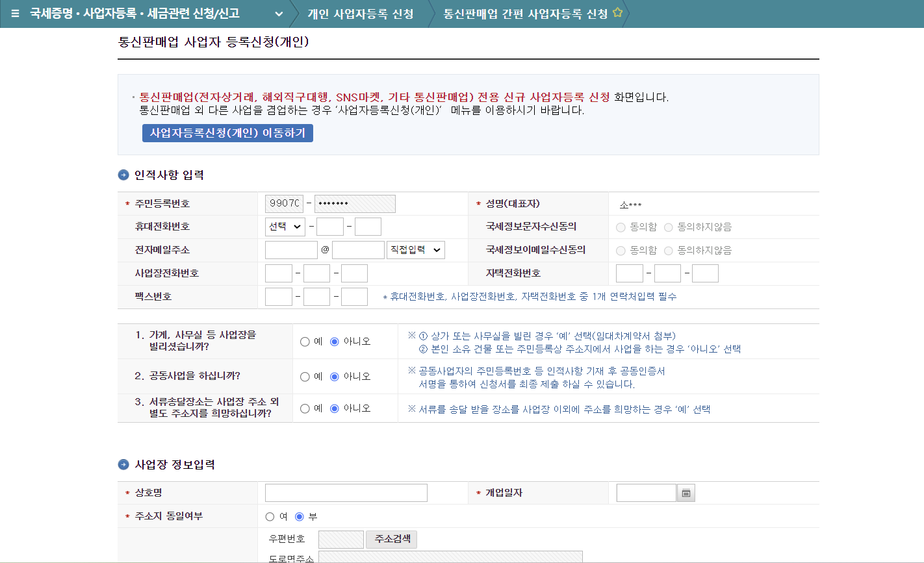Click the 개업일자 date field
Viewport: 924px width, 563px height.
tap(645, 493)
